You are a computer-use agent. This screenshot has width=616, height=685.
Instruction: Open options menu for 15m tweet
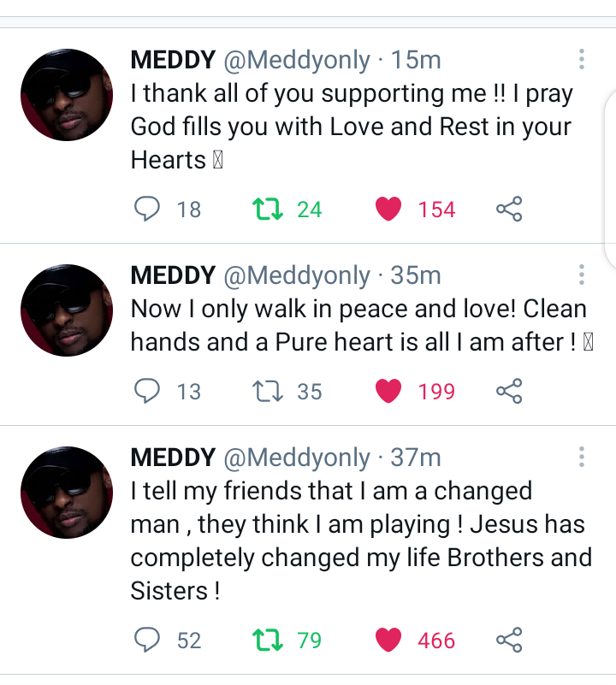(x=581, y=59)
